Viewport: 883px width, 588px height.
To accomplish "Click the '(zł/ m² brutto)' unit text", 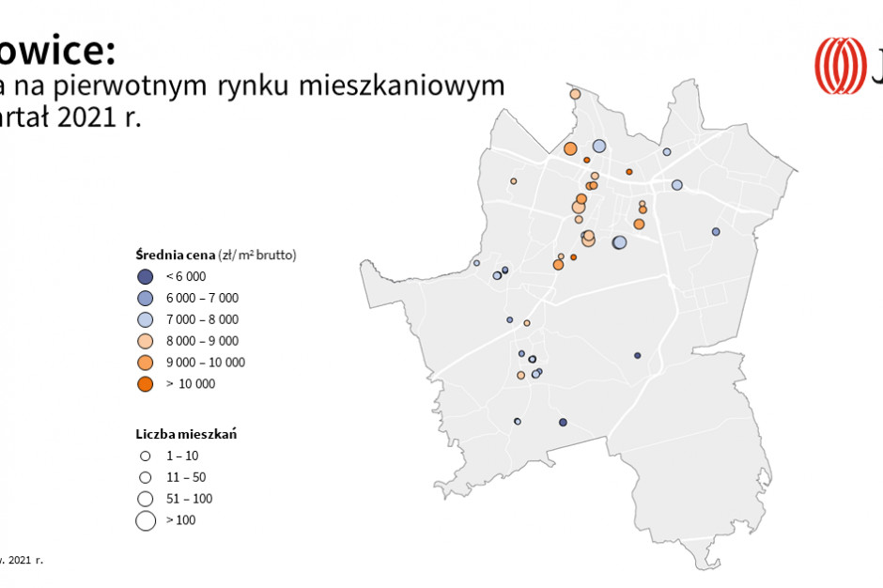I will click(257, 255).
